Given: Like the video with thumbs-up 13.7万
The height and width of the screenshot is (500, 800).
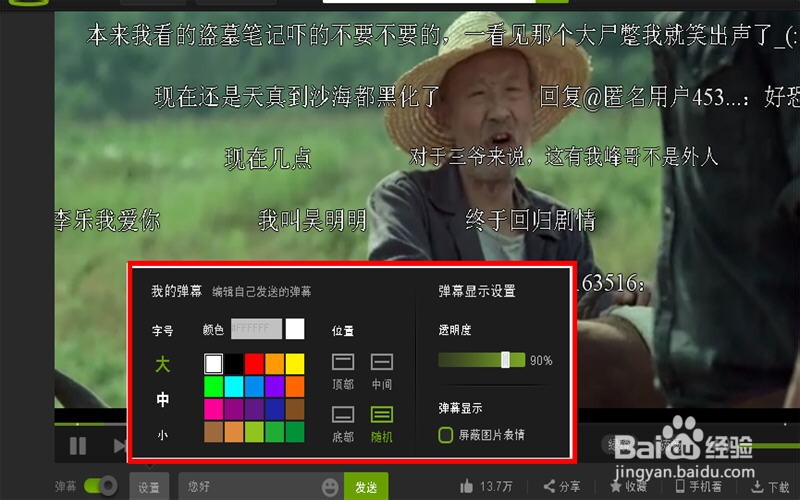Looking at the screenshot, I should point(486,486).
